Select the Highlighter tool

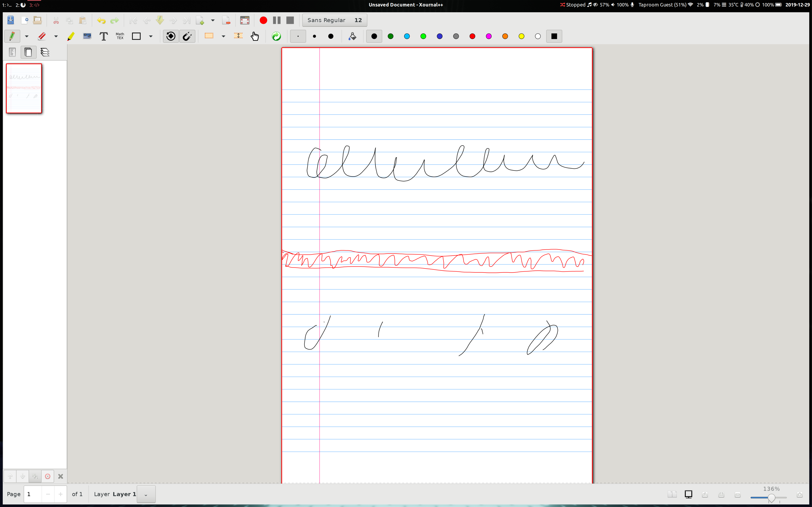pyautogui.click(x=71, y=36)
